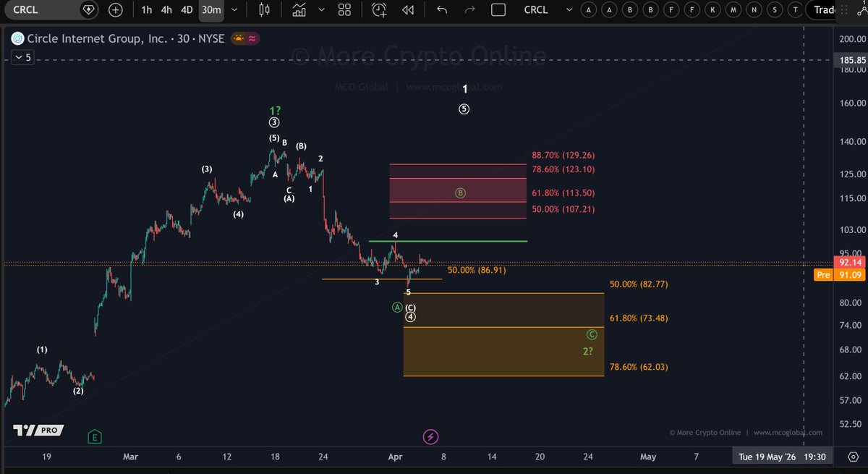Click the market status sun badge icon

click(239, 38)
